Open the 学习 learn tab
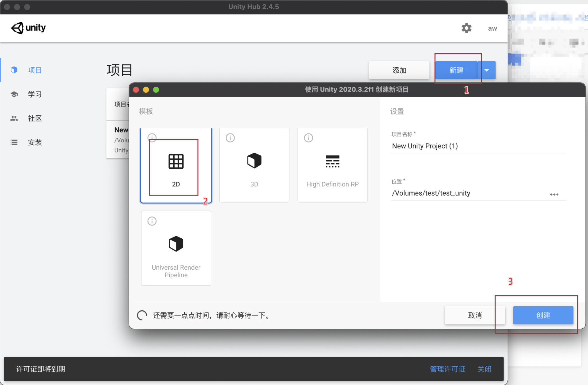 click(x=35, y=94)
